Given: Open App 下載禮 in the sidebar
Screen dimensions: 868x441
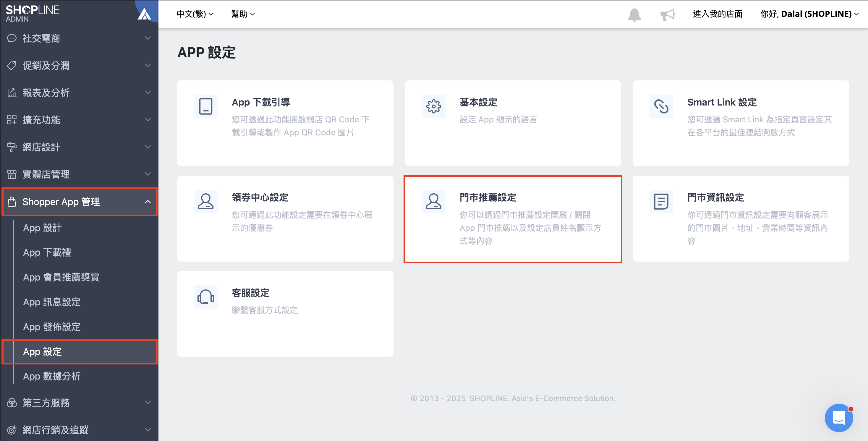Looking at the screenshot, I should [x=47, y=252].
